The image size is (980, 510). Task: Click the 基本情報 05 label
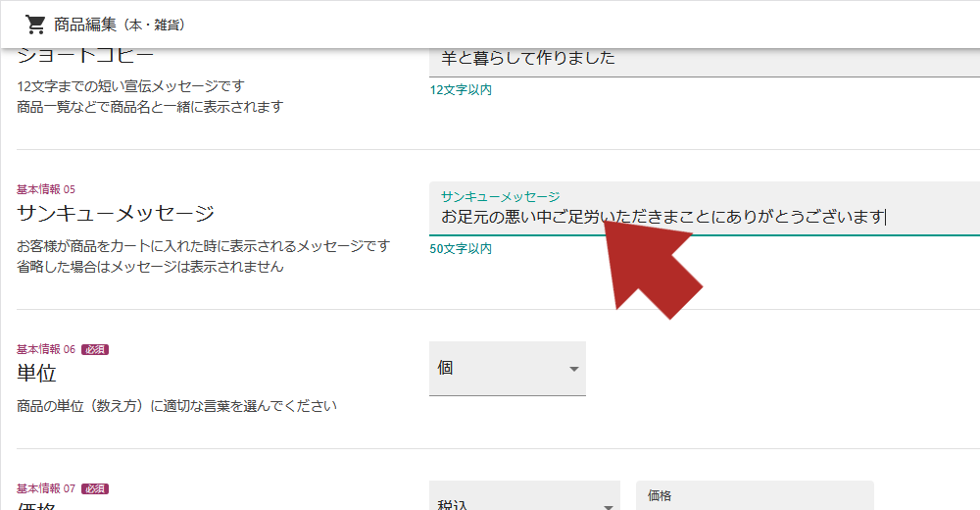click(x=46, y=189)
